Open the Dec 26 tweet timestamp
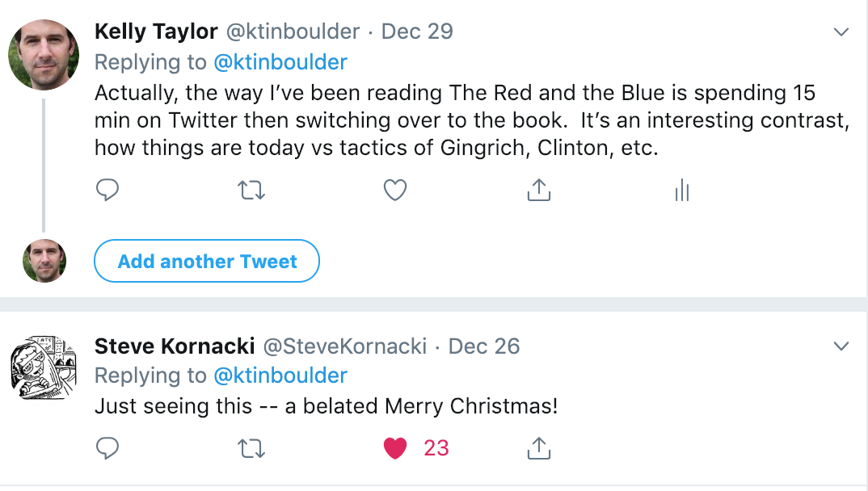The width and height of the screenshot is (868, 491). (484, 346)
